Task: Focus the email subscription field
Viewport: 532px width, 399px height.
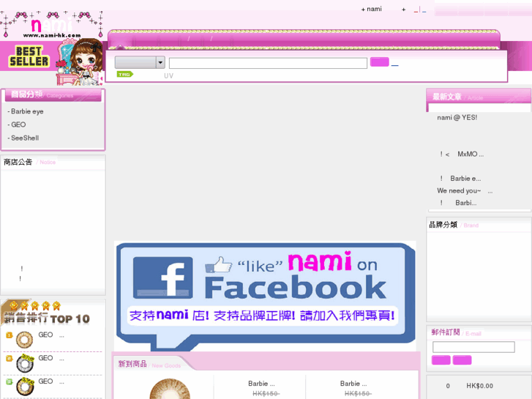Action: [473, 347]
